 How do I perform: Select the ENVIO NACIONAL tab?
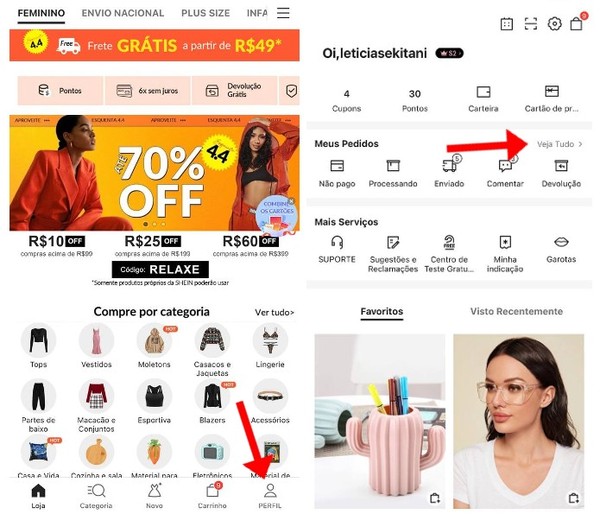[x=123, y=13]
